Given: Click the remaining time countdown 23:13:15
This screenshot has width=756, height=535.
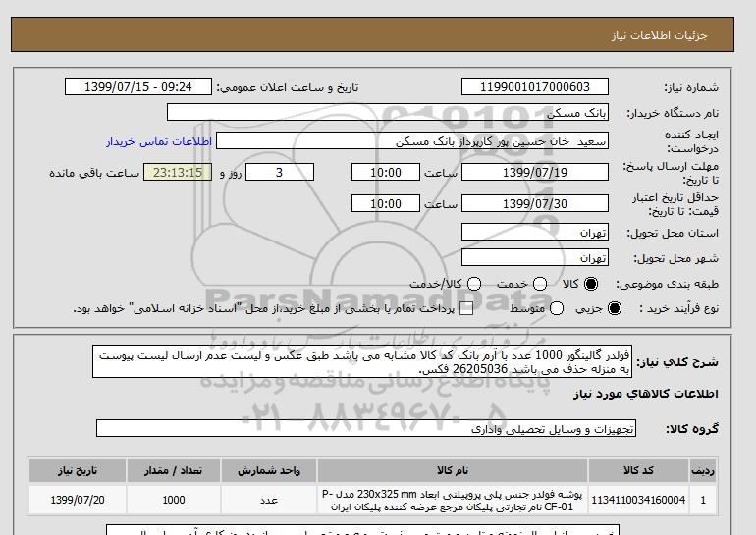Looking at the screenshot, I should [x=178, y=172].
